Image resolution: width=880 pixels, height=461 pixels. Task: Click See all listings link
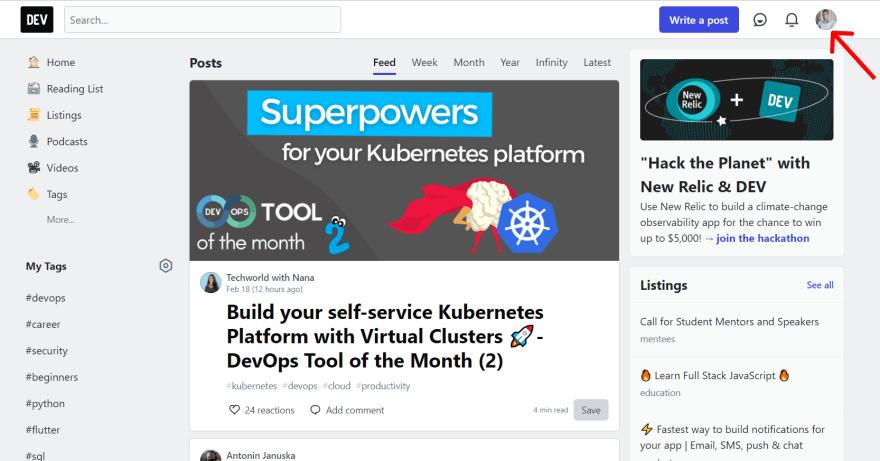tap(820, 285)
